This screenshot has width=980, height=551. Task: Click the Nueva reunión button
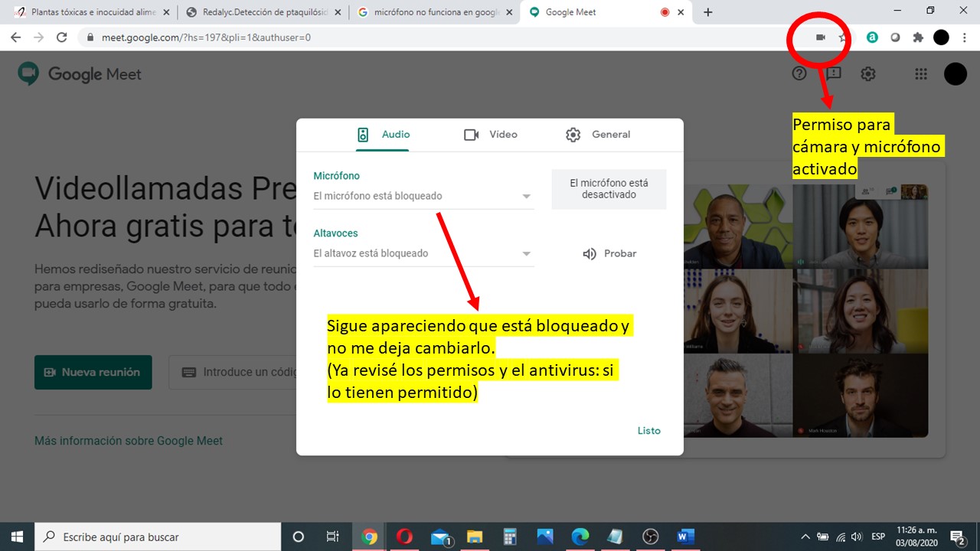93,372
